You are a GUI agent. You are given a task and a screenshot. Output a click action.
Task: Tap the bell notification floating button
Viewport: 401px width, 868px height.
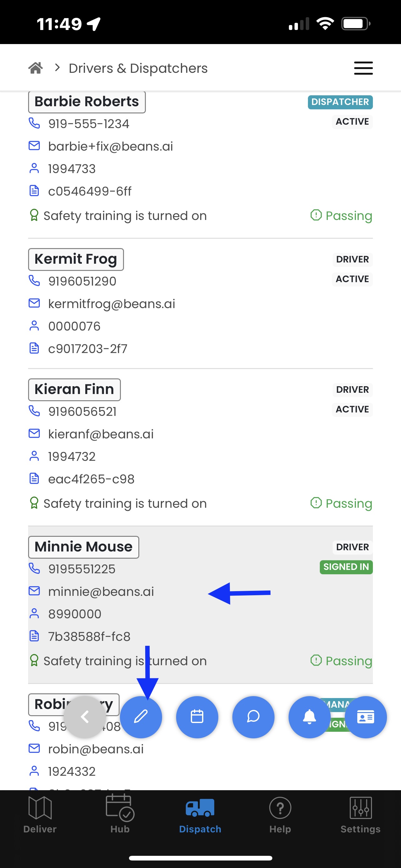(309, 717)
